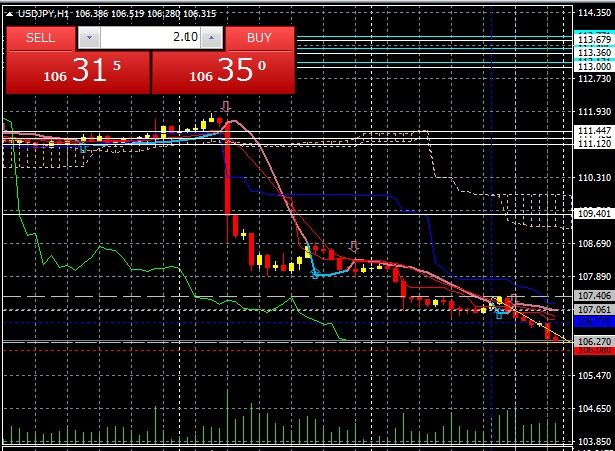Image resolution: width=615 pixels, height=451 pixels.
Task: Click the 113.000 price level label
Action: click(595, 66)
